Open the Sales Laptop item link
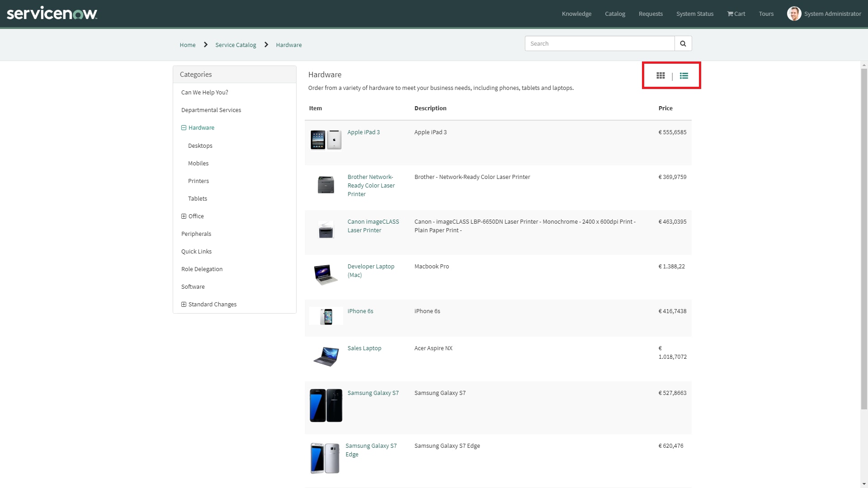868x488 pixels. tap(364, 348)
